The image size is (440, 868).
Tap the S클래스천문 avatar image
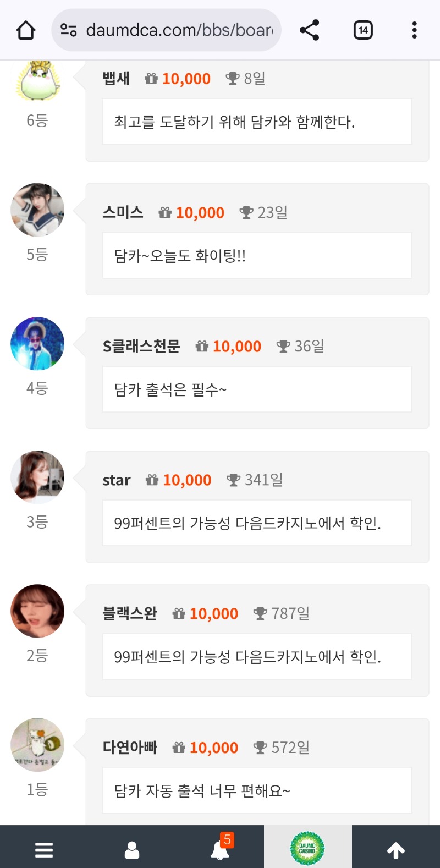[37, 344]
